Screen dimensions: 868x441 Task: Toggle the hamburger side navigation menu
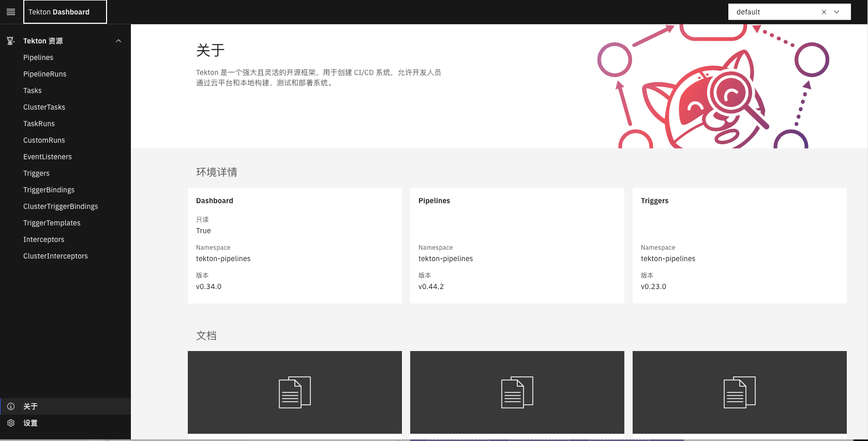pyautogui.click(x=11, y=12)
